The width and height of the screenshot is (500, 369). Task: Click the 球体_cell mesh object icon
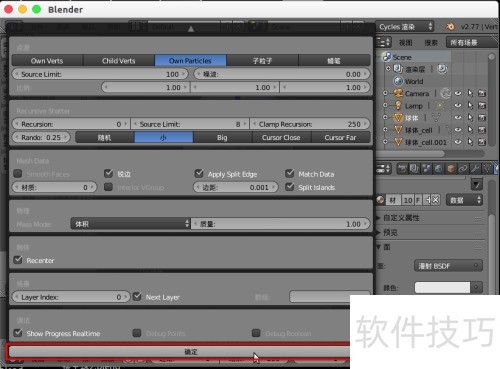(x=398, y=130)
